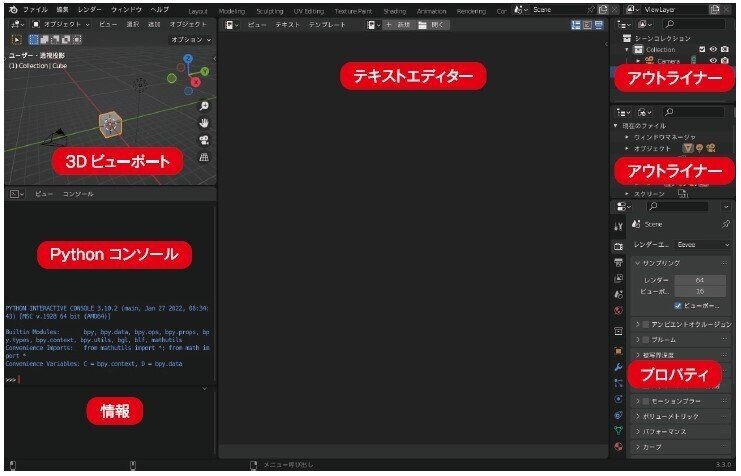Open the Modifier properties tab (blue wrench)
This screenshot has height=476, width=741.
click(x=618, y=367)
